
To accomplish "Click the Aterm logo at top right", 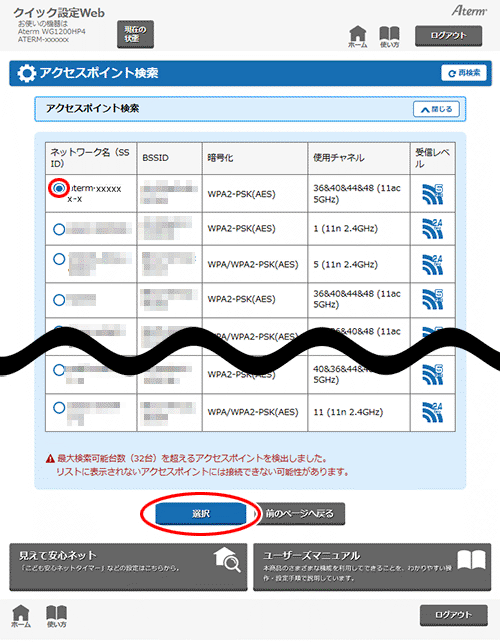I will [x=469, y=11].
